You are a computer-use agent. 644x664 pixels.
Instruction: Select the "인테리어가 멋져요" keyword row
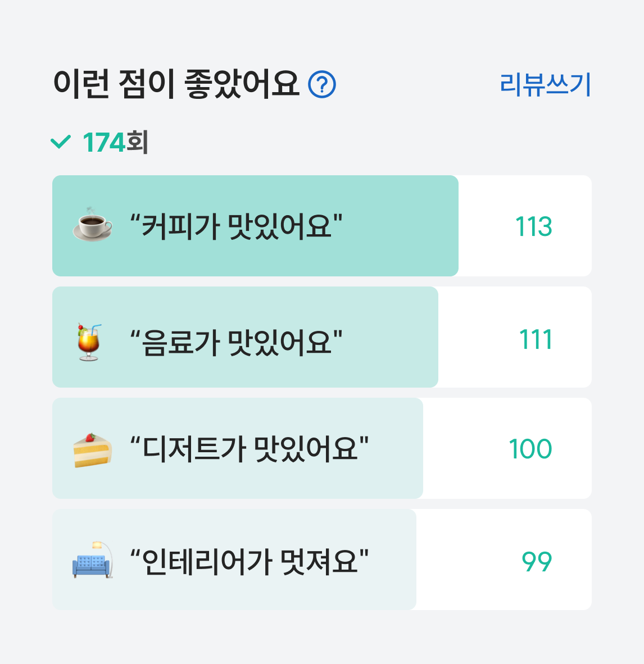click(x=322, y=560)
